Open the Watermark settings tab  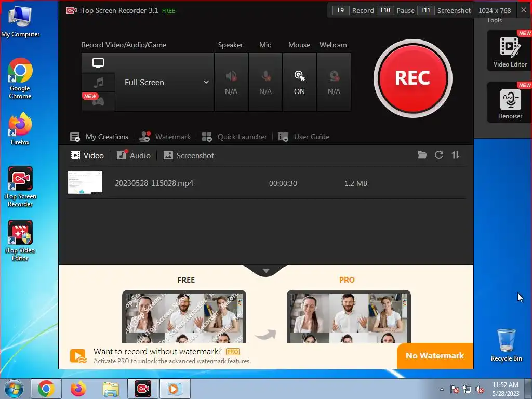165,137
